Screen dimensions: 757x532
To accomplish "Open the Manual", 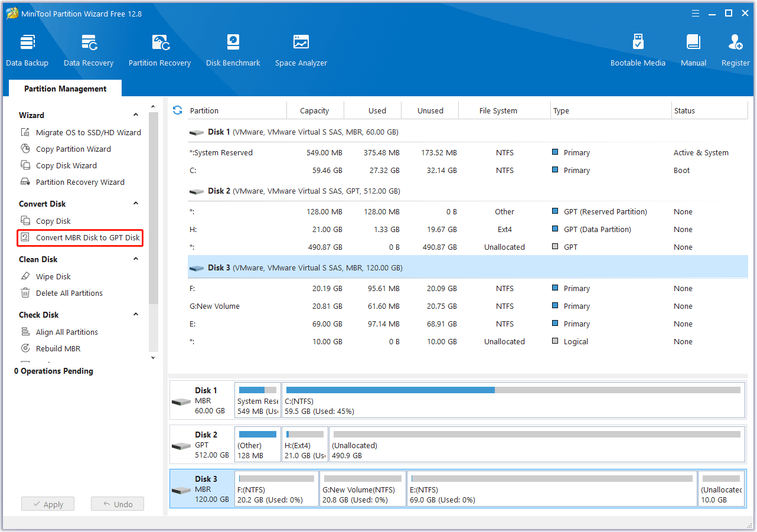I will click(693, 51).
